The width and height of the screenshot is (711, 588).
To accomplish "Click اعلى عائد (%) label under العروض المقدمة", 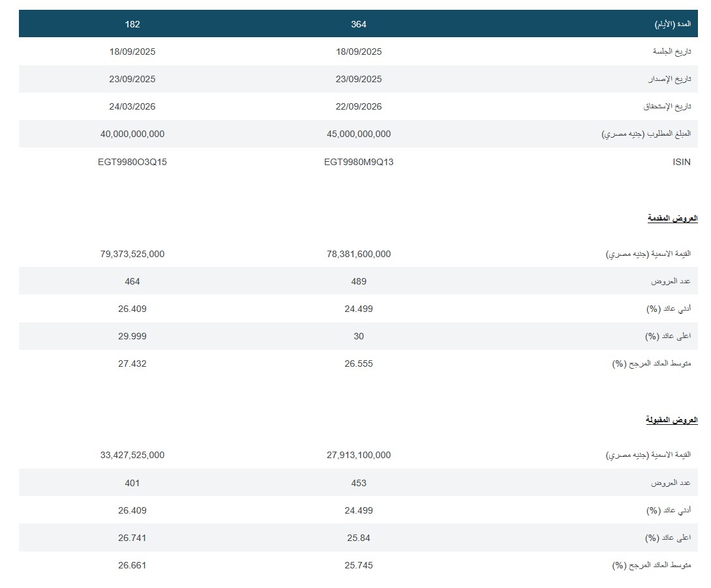I will point(668,336).
